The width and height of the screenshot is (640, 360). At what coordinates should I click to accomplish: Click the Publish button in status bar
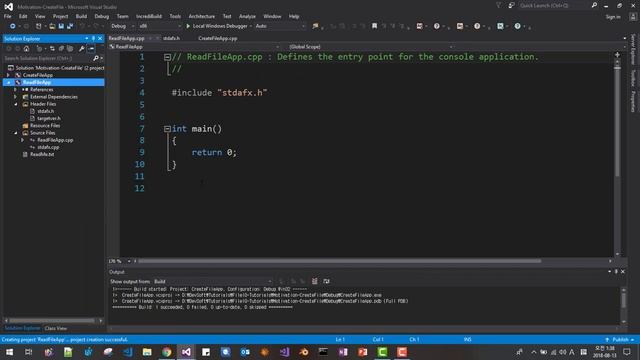click(620, 340)
